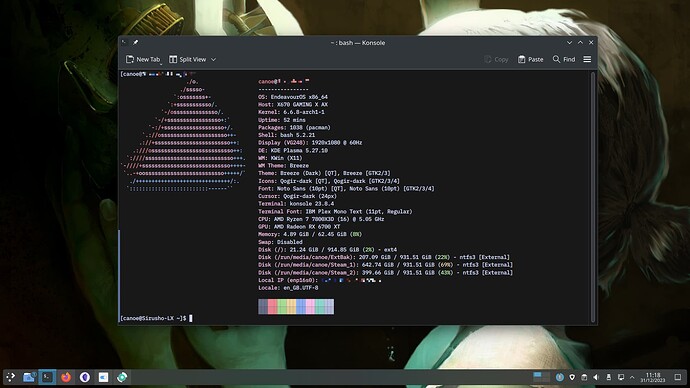
Task: Minimize the Konsole window
Action: 569,43
